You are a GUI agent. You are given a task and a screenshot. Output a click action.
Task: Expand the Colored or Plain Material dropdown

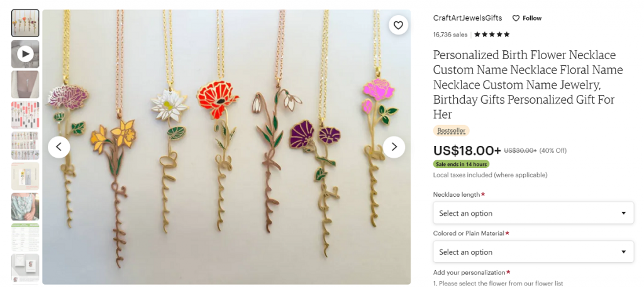[x=533, y=252]
